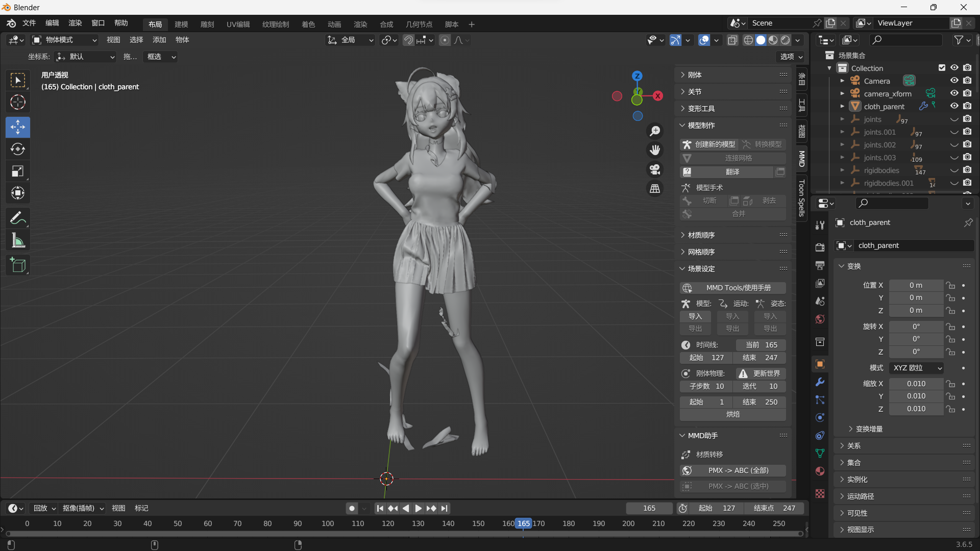Click the substeps 10 value field
Image resolution: width=980 pixels, height=551 pixels.
706,386
